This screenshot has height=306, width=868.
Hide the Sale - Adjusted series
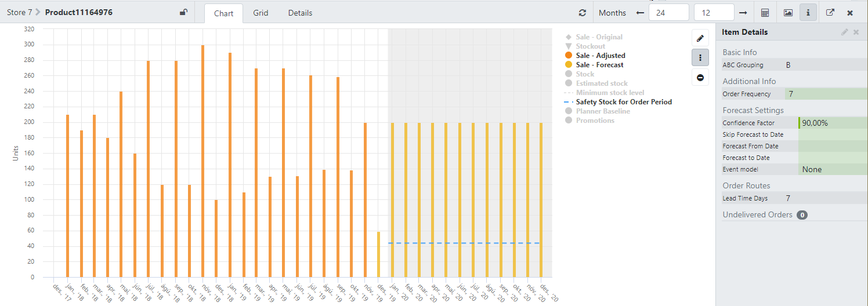[600, 56]
